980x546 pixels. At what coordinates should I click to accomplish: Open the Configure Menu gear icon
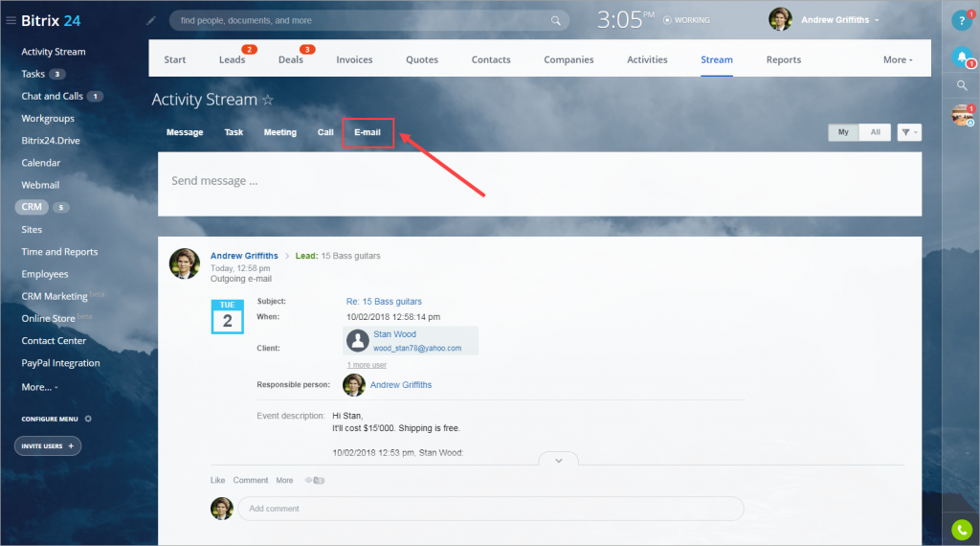click(x=88, y=419)
